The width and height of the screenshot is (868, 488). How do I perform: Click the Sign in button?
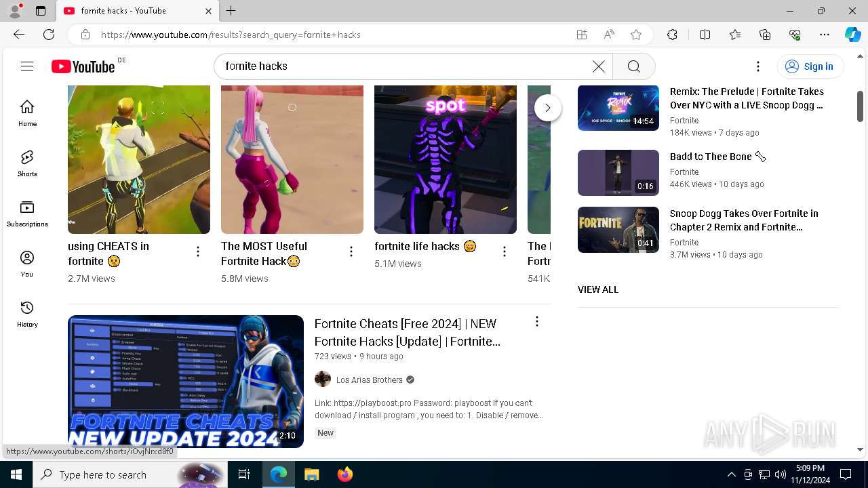tap(810, 66)
